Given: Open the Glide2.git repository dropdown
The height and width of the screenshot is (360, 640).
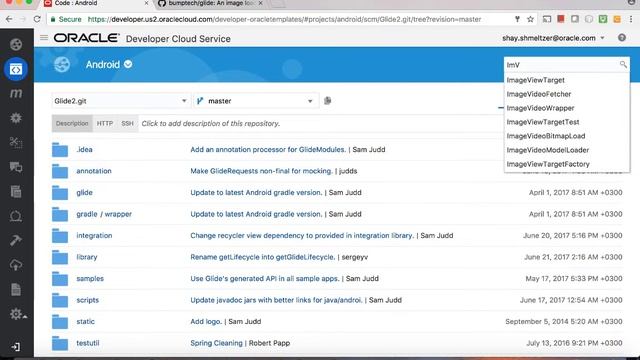Looking at the screenshot, I should [121, 101].
